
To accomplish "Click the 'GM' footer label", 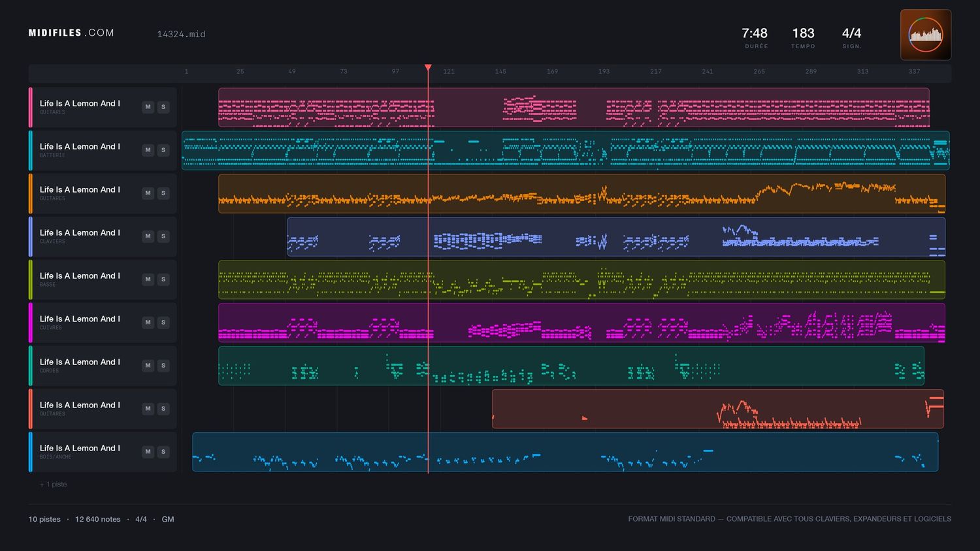I will point(168,520).
